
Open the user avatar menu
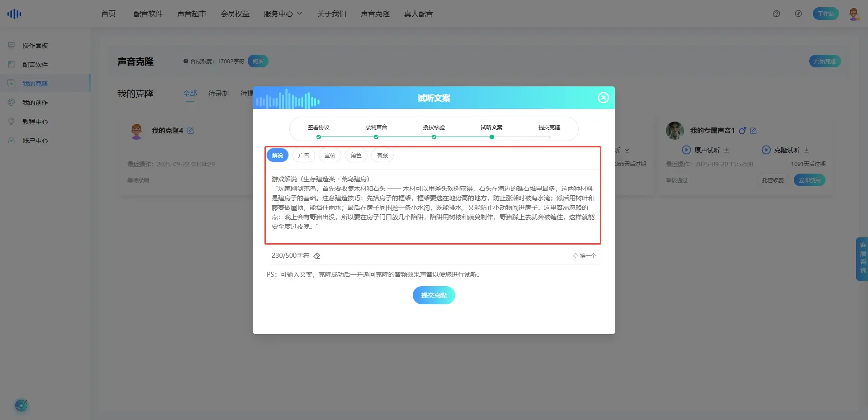point(854,14)
